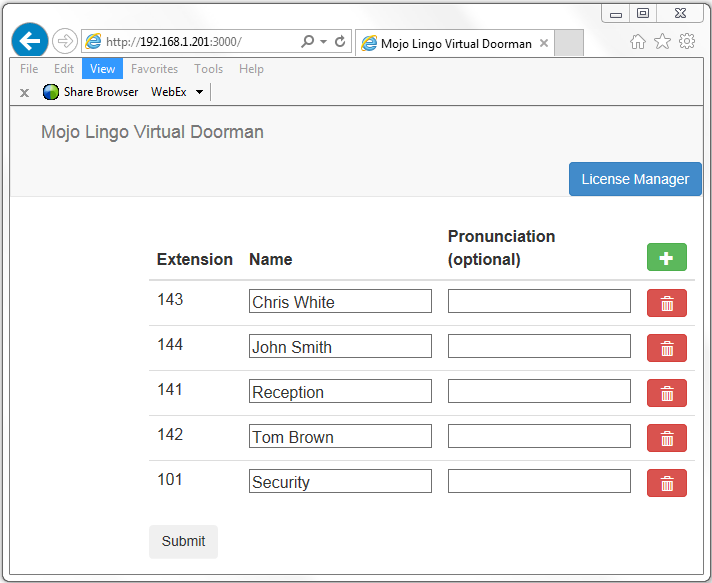Open browser settings gear icon
Screen dimensions: 712x583
(x=687, y=41)
